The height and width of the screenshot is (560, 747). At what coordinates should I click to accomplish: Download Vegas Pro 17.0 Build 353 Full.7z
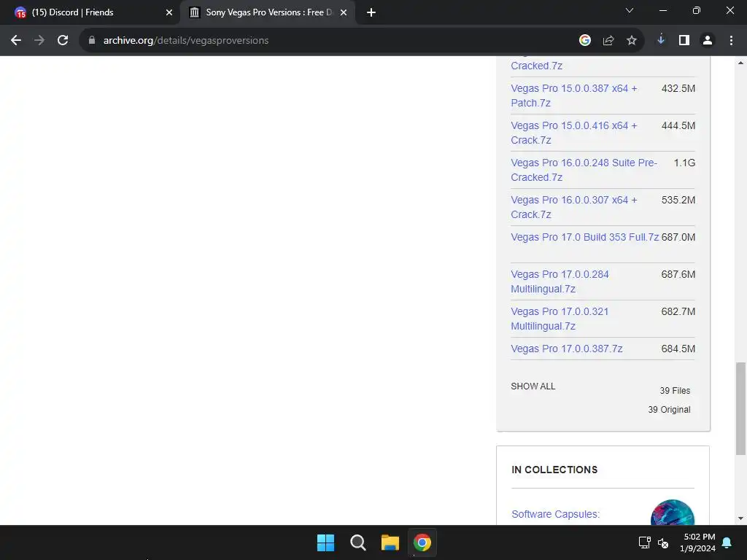584,237
